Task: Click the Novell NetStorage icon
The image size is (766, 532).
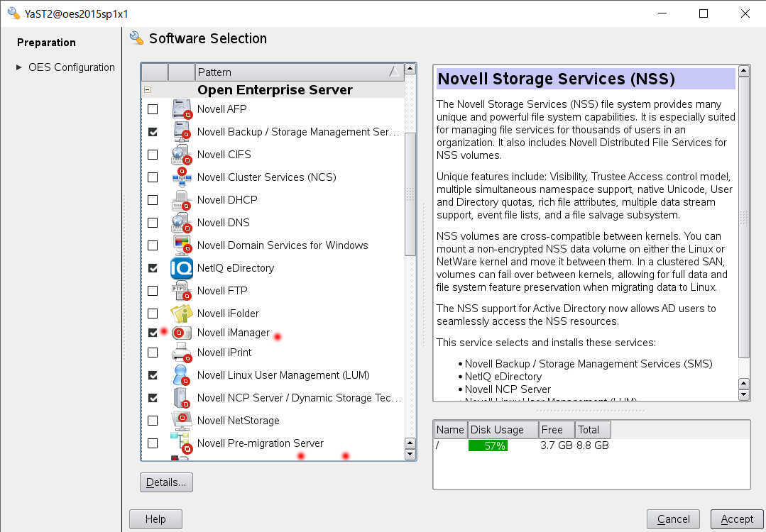Action: coord(182,420)
